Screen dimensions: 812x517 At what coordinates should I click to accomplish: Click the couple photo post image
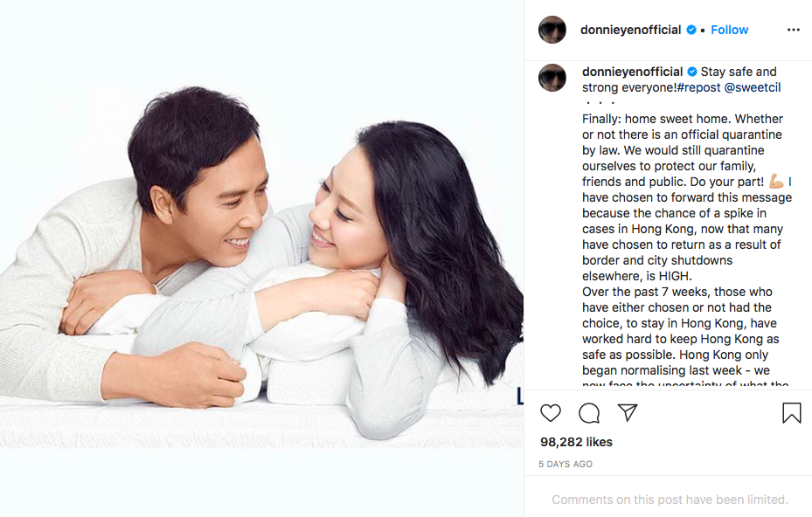[261, 258]
